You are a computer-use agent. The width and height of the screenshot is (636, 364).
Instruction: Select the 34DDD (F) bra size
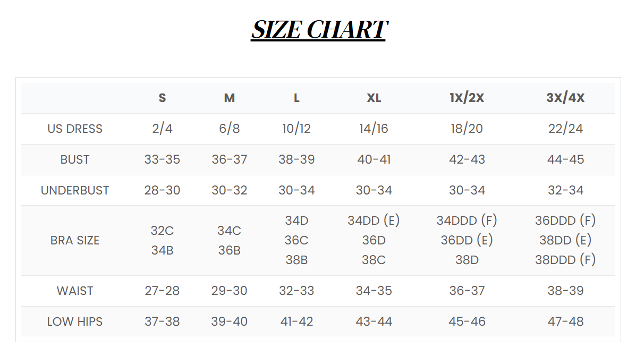click(x=467, y=221)
